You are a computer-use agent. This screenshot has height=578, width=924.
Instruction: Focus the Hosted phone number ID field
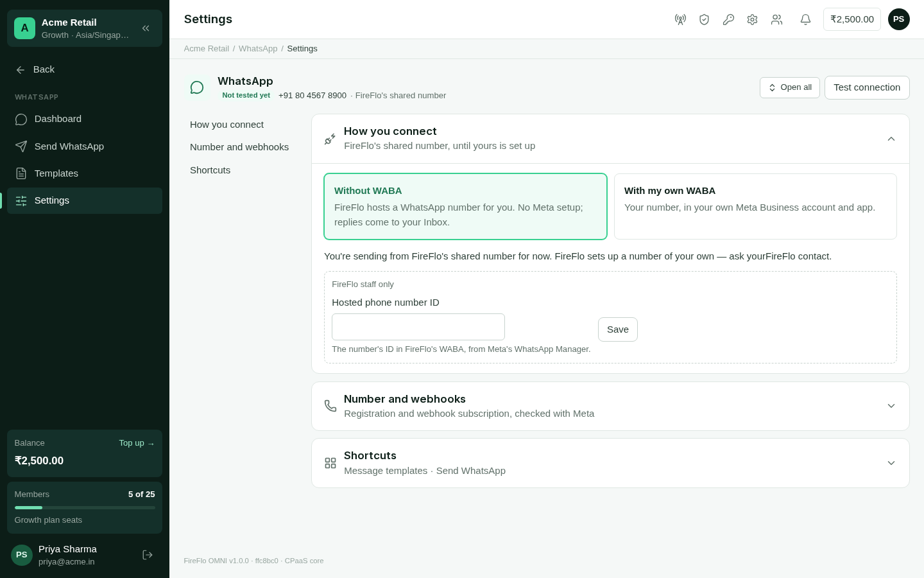coord(418,327)
